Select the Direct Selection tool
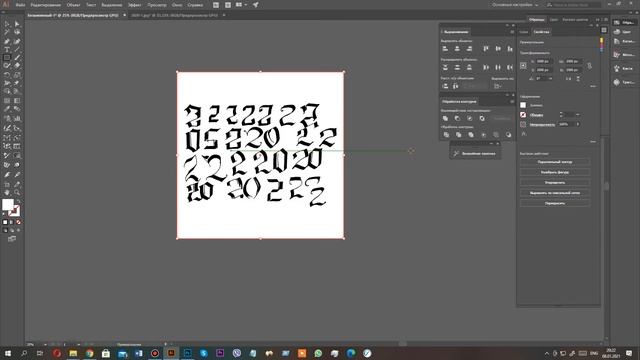 [17, 24]
